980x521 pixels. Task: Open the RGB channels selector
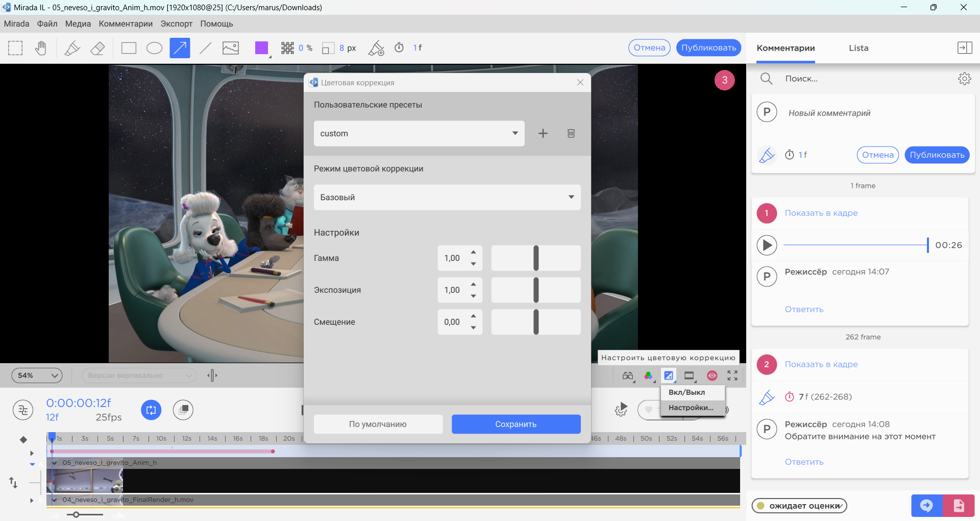click(x=648, y=376)
